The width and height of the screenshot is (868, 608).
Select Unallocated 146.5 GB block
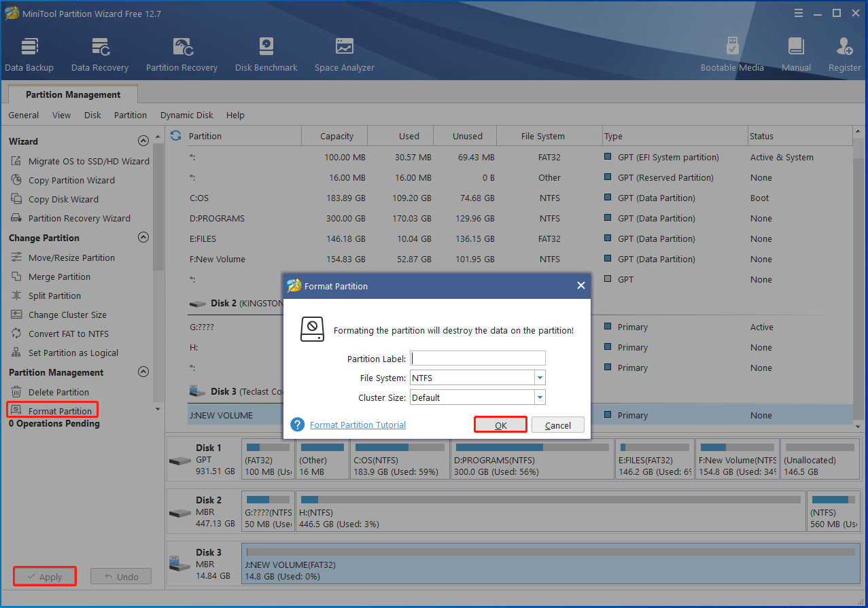pos(819,460)
